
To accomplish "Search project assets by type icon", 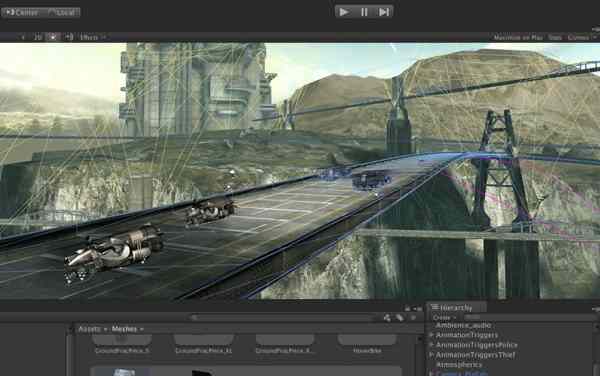I will [387, 318].
